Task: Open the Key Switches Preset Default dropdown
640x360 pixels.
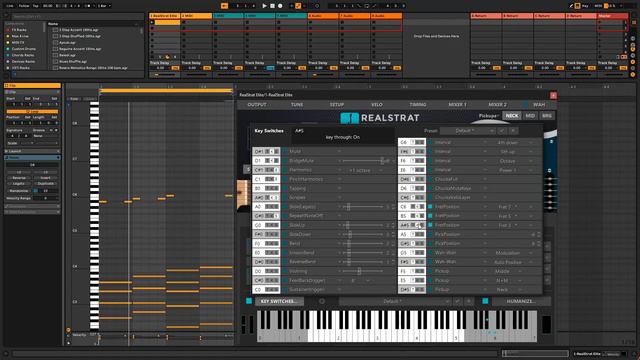Action: click(468, 131)
